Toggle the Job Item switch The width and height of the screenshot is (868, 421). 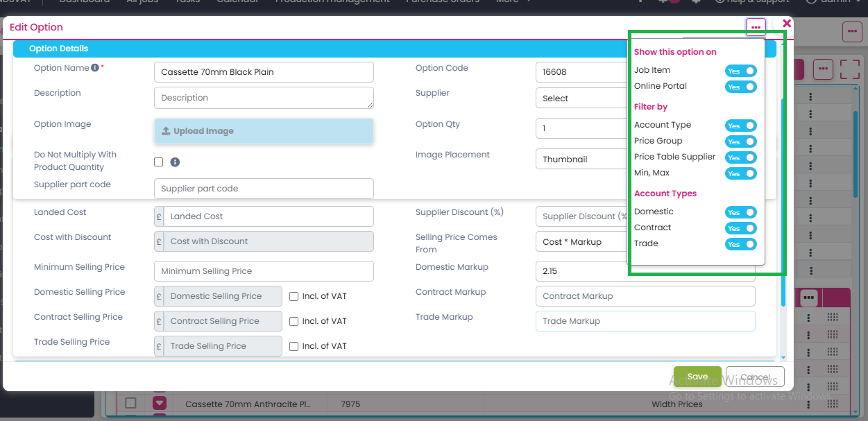(x=740, y=71)
